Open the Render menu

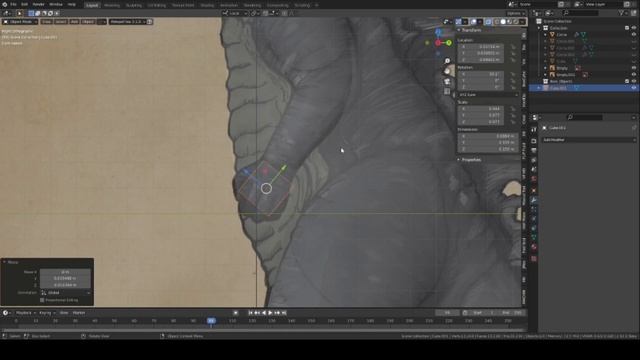coord(38,4)
